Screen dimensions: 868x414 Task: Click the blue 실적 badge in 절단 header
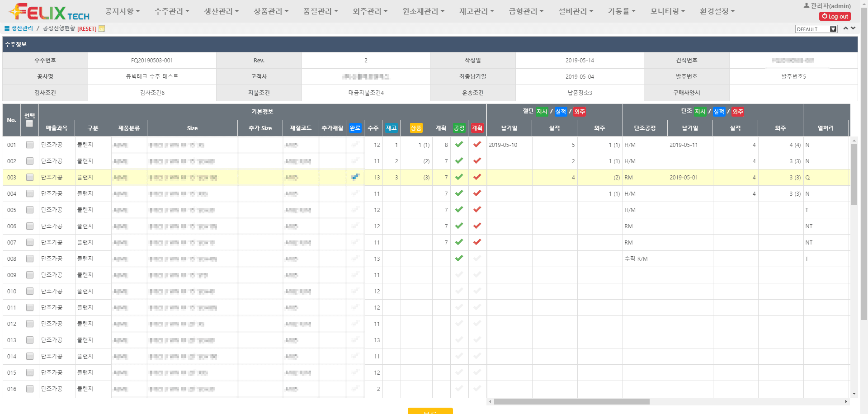[x=560, y=111]
